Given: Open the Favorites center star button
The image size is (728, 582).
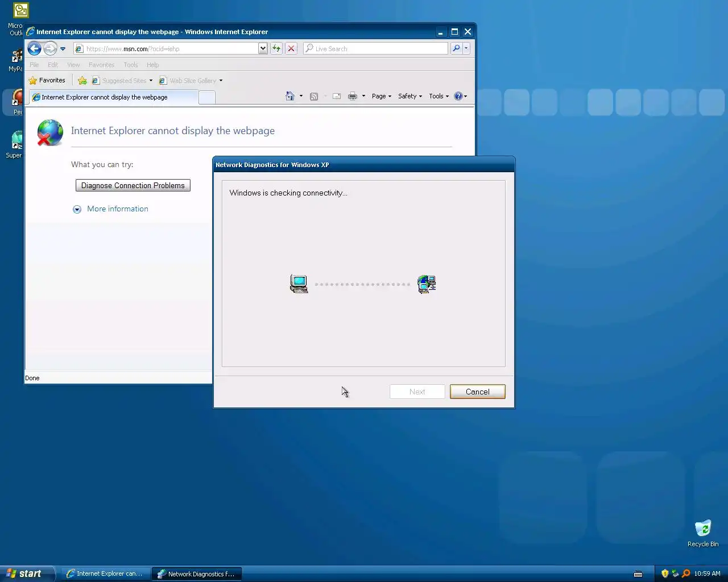Looking at the screenshot, I should (x=47, y=81).
